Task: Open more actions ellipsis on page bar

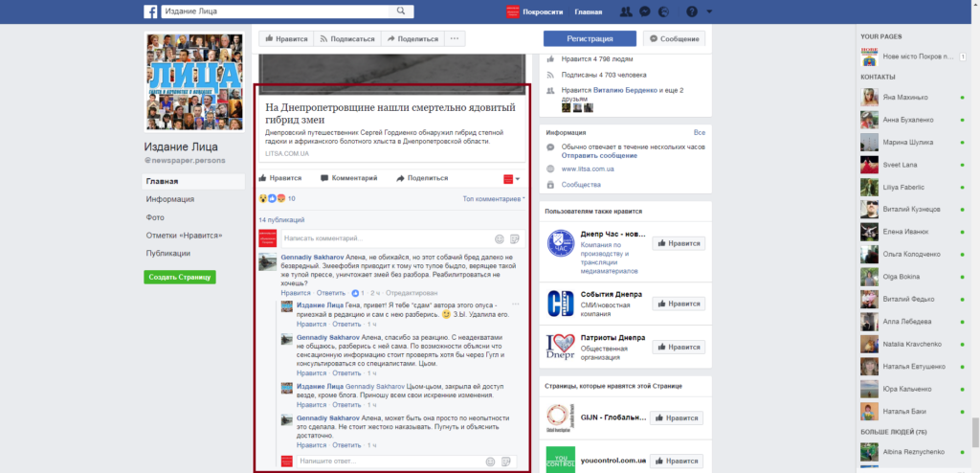Action: coord(455,39)
